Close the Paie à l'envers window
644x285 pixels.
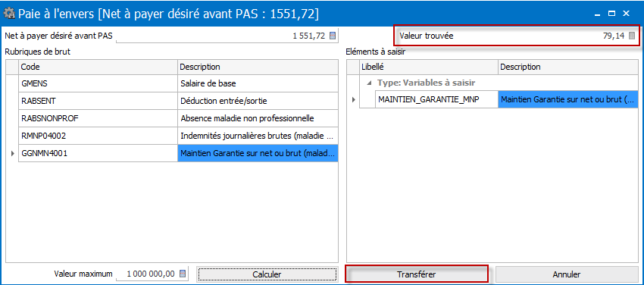click(627, 14)
